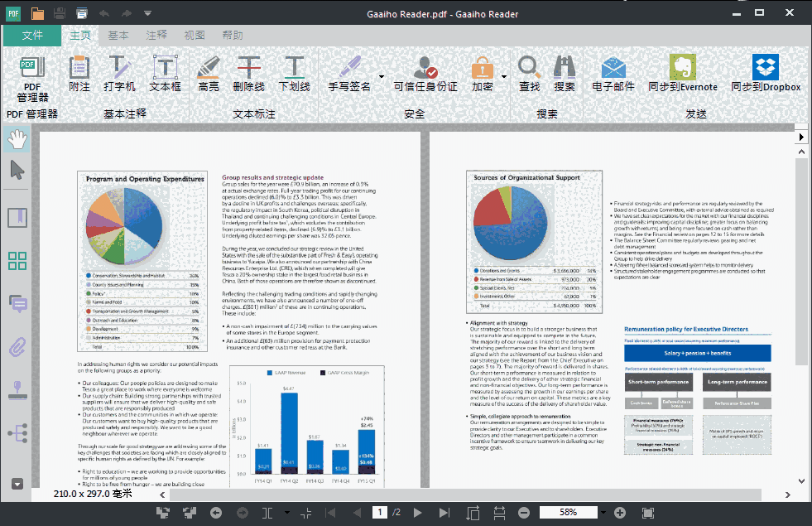Click the print icon in title bar
The image size is (812, 526).
coord(82,13)
